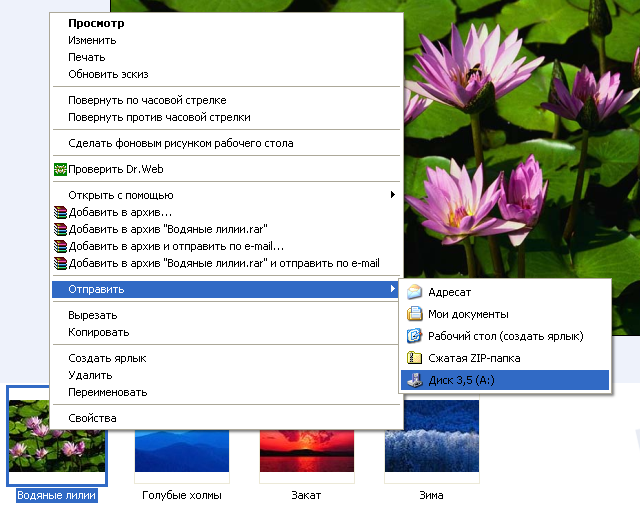Screen dimensions: 640x506
Task: Click the 'Голубые холмы' file name label
Action: tap(182, 495)
